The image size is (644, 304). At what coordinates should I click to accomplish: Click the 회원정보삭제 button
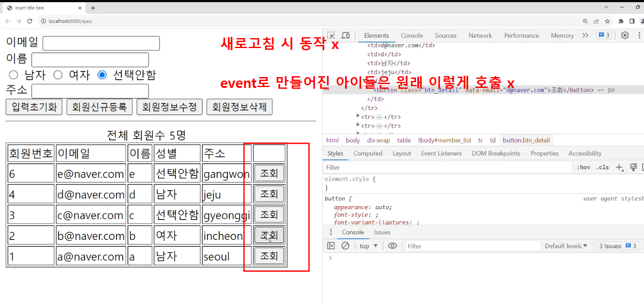(240, 107)
